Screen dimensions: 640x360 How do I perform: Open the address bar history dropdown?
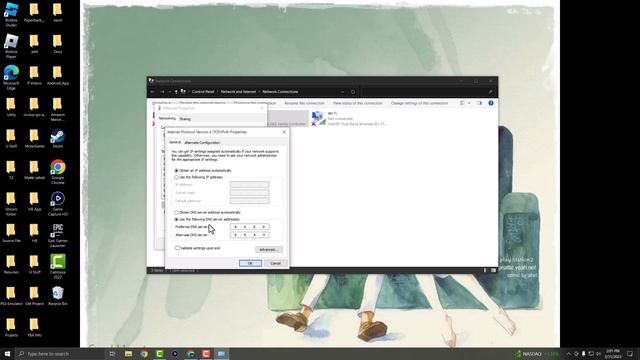click(x=342, y=92)
